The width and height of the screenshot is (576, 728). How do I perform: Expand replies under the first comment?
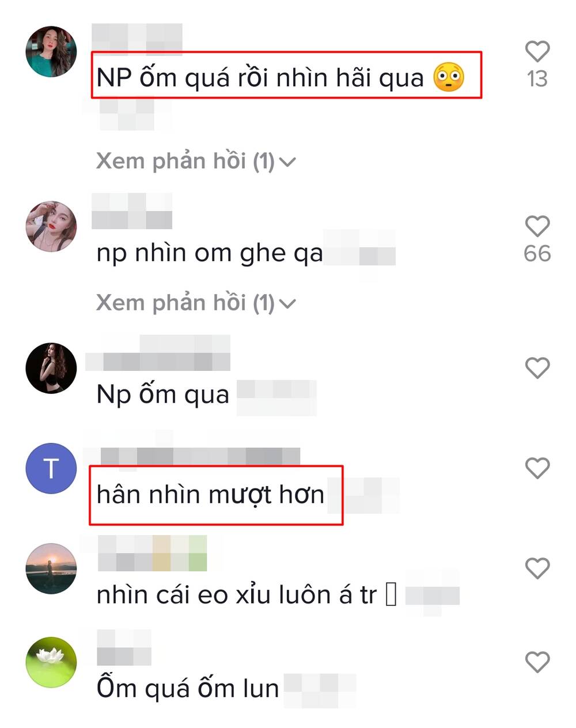pos(196,161)
